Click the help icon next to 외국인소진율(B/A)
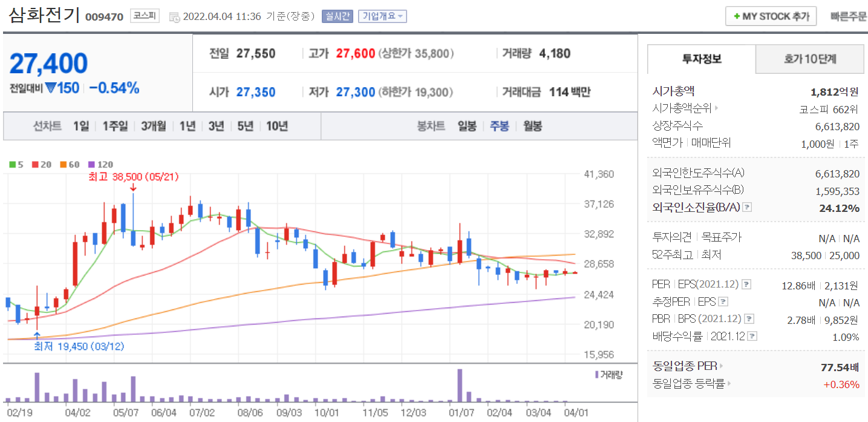This screenshot has width=868, height=422. point(747,208)
